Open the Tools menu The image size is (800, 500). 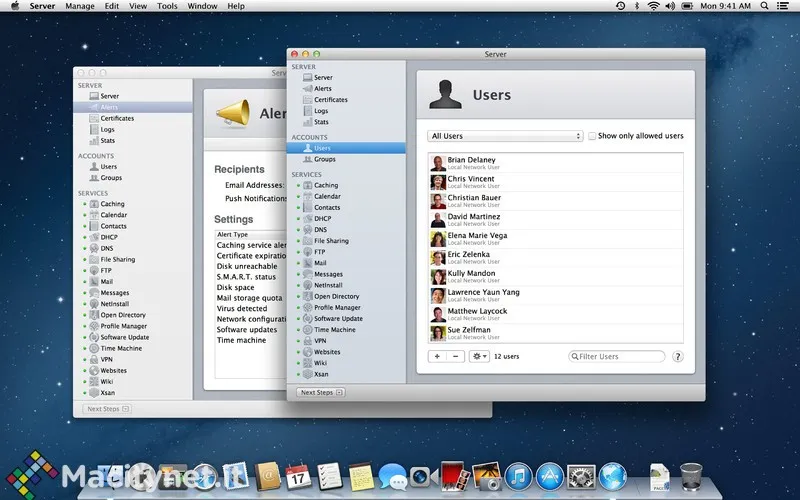coord(167,6)
